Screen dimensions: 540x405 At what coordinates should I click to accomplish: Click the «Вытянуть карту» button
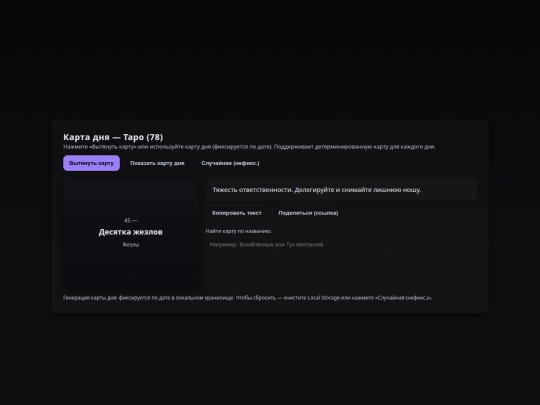pyautogui.click(x=91, y=163)
